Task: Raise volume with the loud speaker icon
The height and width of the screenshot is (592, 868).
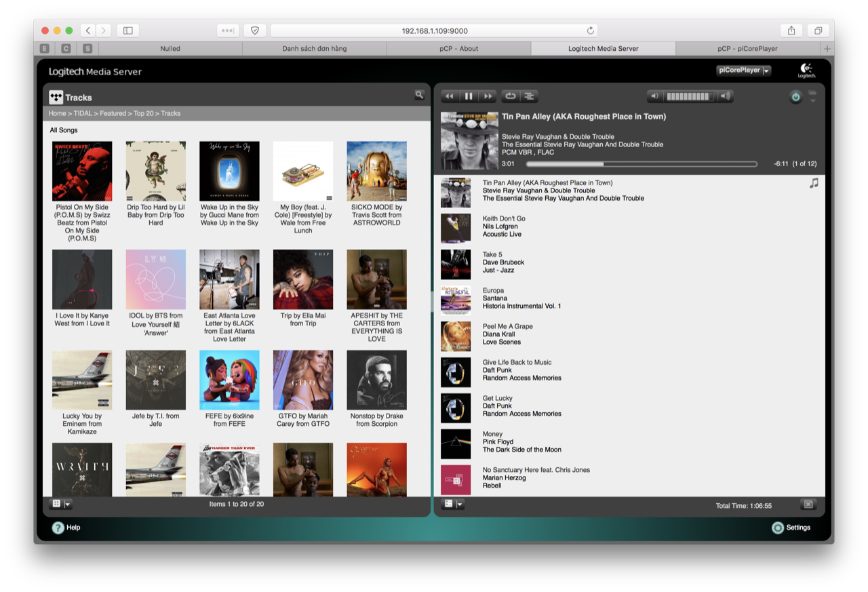Action: [x=725, y=96]
